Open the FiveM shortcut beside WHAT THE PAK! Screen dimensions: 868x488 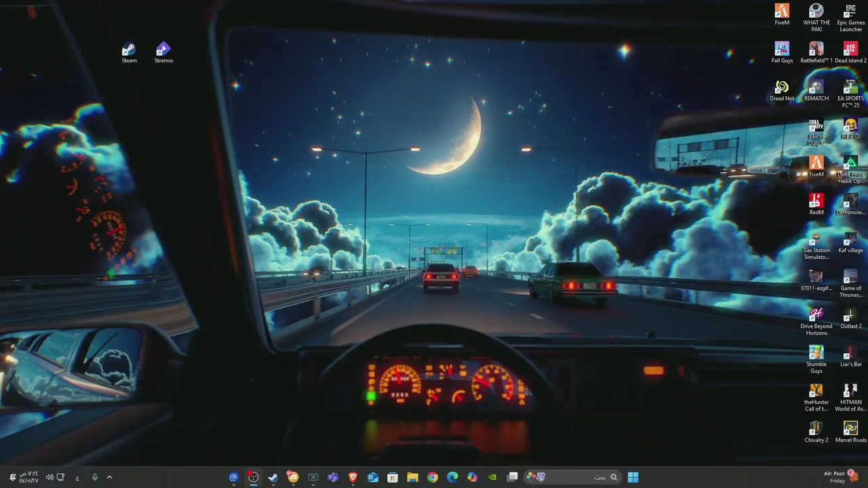coord(782,15)
